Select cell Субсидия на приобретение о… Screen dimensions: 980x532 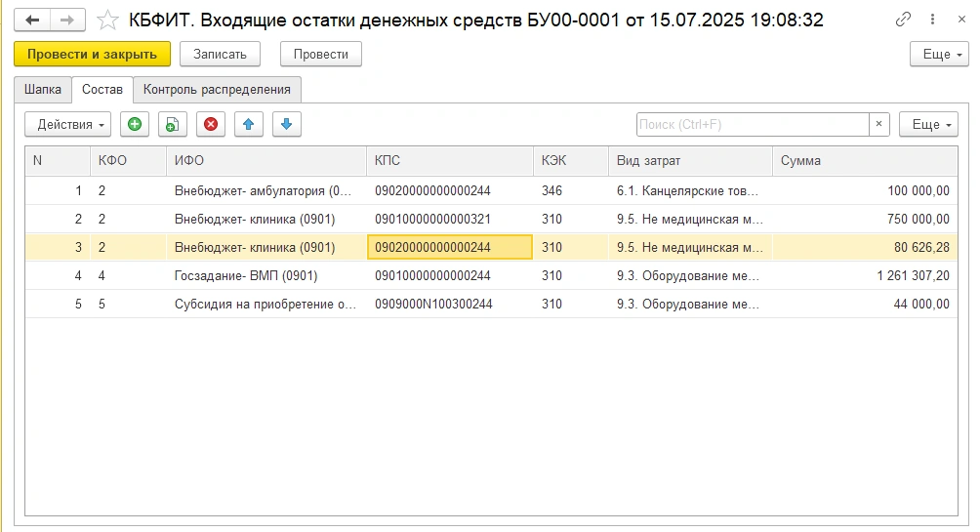(266, 304)
